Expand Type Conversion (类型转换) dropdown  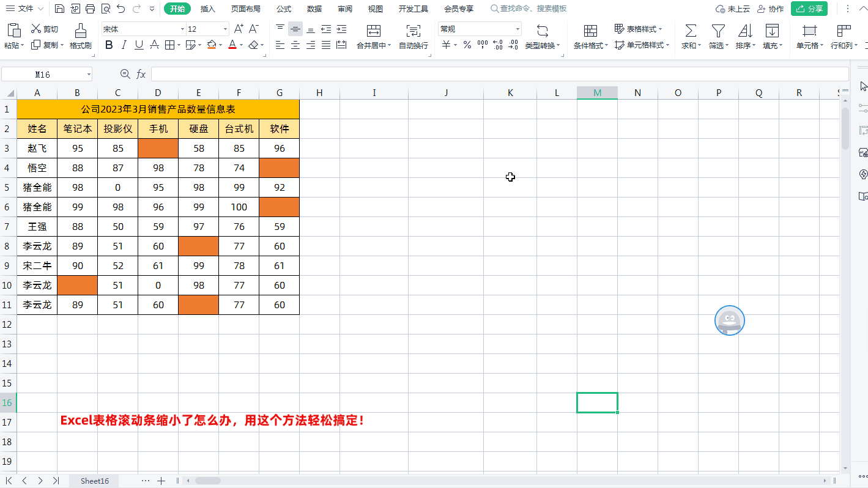558,46
